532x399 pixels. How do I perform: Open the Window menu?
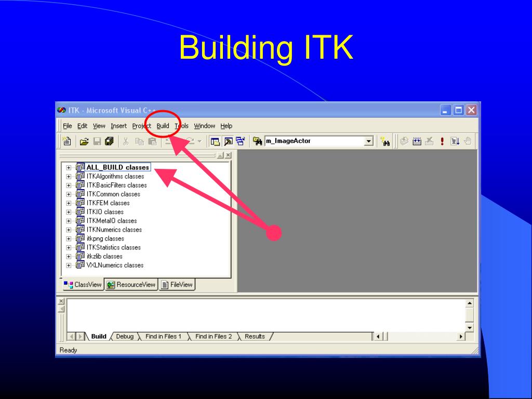click(205, 126)
